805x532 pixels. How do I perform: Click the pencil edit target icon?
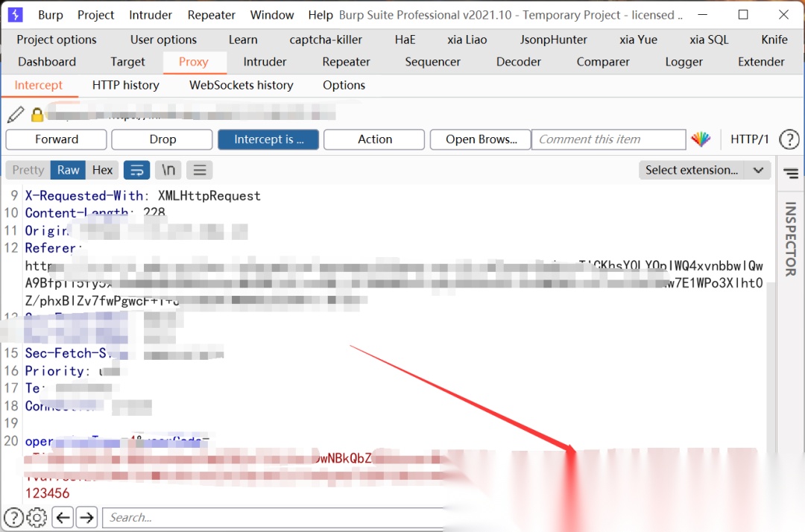pyautogui.click(x=16, y=115)
